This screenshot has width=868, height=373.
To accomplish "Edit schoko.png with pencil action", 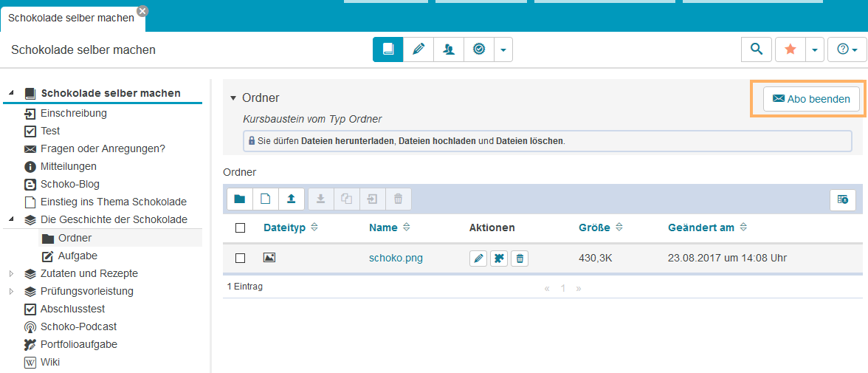I will [x=478, y=259].
